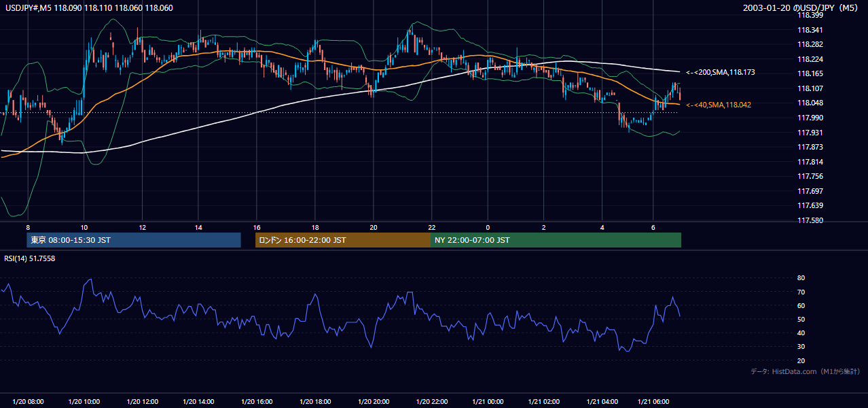The height and width of the screenshot is (408, 868).
Task: Click the price axis value 118.048
Action: click(810, 103)
